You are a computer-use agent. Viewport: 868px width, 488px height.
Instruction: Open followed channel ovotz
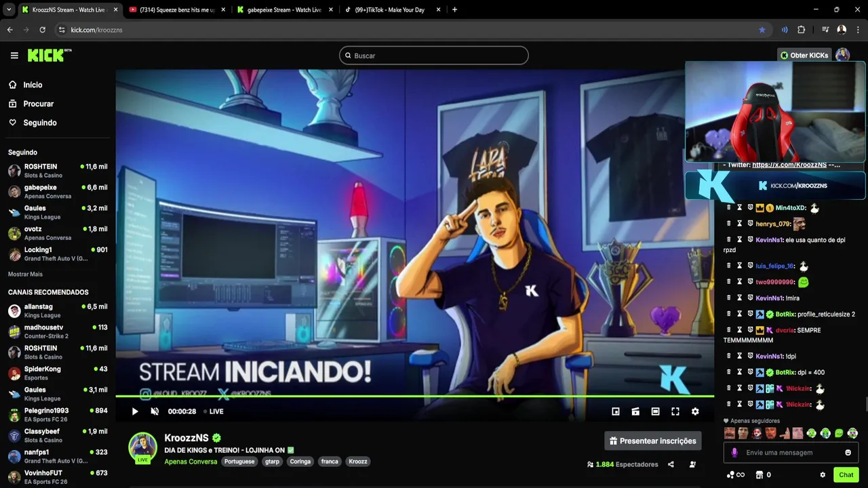coord(58,233)
